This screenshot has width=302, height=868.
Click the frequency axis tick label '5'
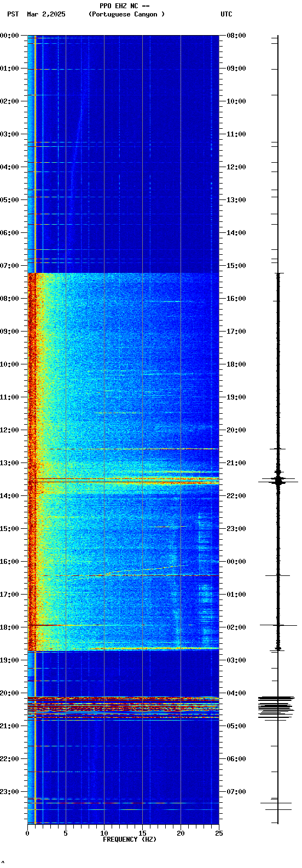pos(66,833)
